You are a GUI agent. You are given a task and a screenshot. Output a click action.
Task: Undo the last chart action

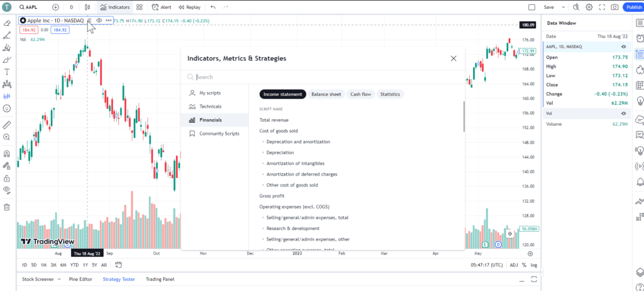pos(213,7)
